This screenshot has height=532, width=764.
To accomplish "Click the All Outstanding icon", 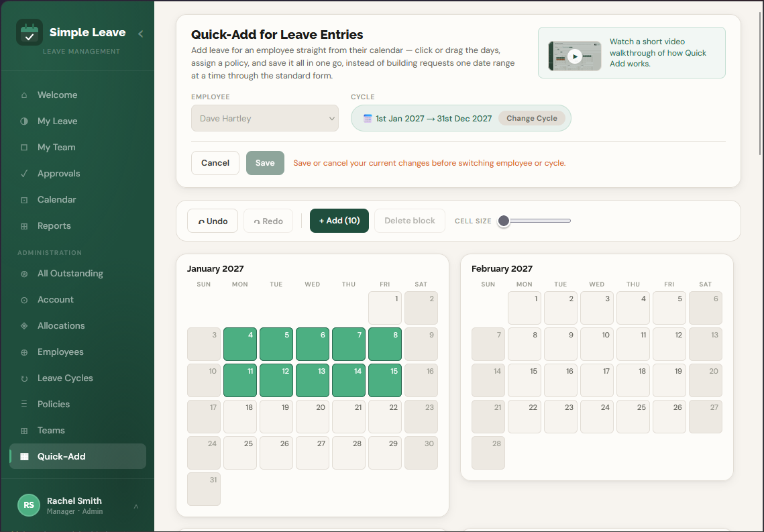I will pyautogui.click(x=24, y=274).
